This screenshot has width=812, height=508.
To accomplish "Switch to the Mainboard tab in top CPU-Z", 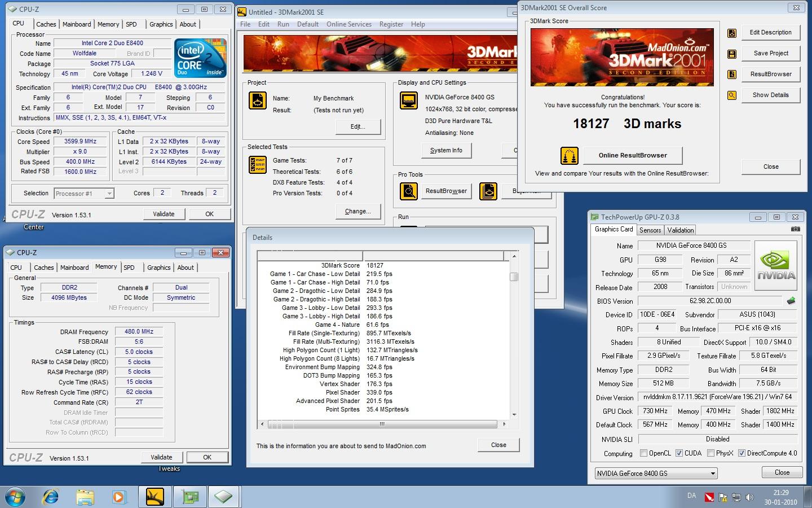I will point(77,24).
